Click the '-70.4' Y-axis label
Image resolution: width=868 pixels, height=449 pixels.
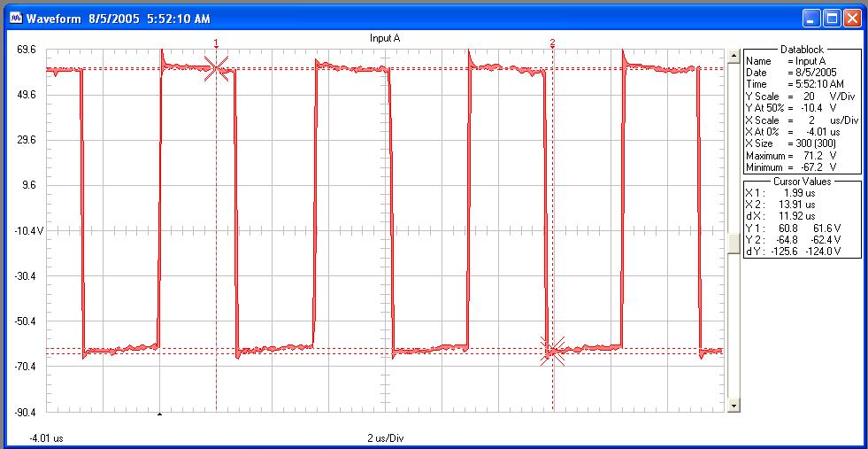click(x=26, y=367)
